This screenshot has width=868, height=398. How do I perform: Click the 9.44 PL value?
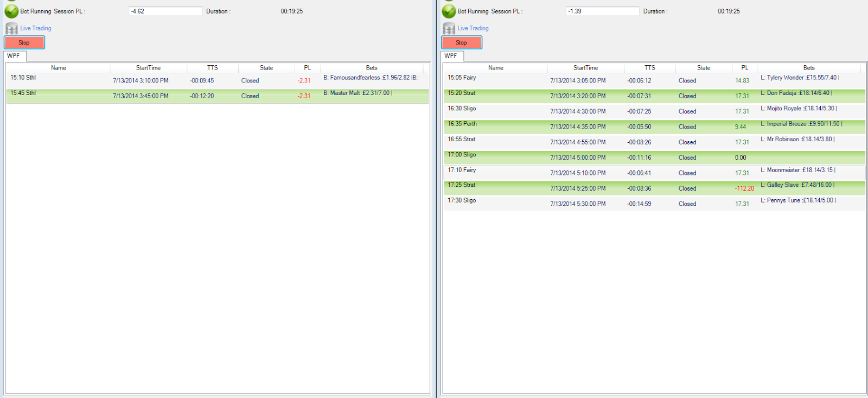pos(741,127)
